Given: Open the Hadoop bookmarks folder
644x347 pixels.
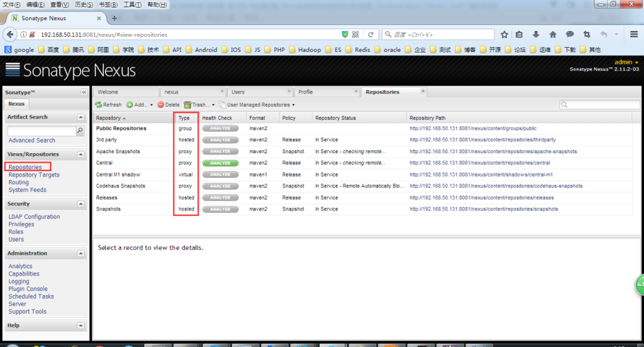Looking at the screenshot, I should (305, 50).
